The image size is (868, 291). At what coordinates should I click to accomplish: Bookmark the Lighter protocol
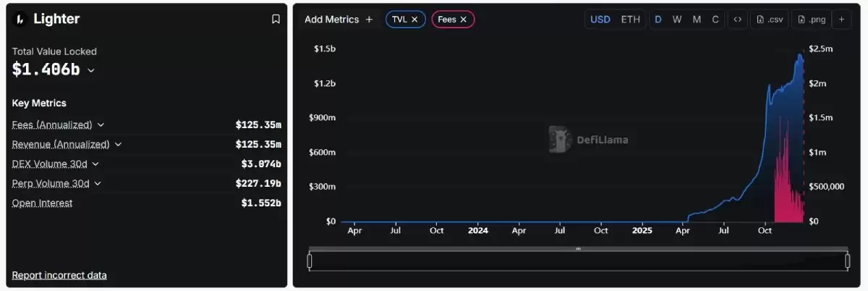(276, 20)
